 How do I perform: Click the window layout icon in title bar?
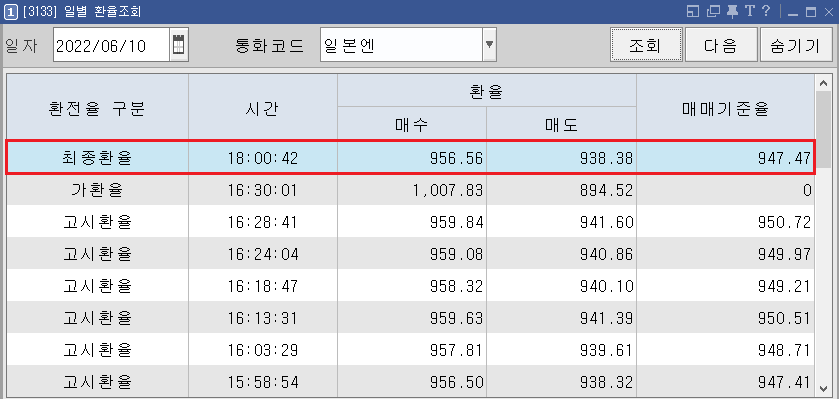tap(693, 11)
